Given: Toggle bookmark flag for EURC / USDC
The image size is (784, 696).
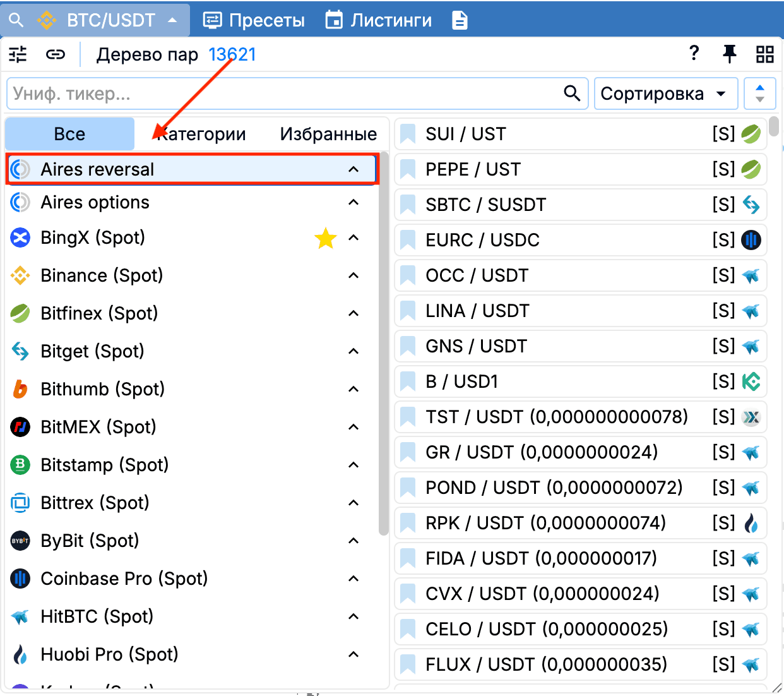Looking at the screenshot, I should click(x=408, y=240).
